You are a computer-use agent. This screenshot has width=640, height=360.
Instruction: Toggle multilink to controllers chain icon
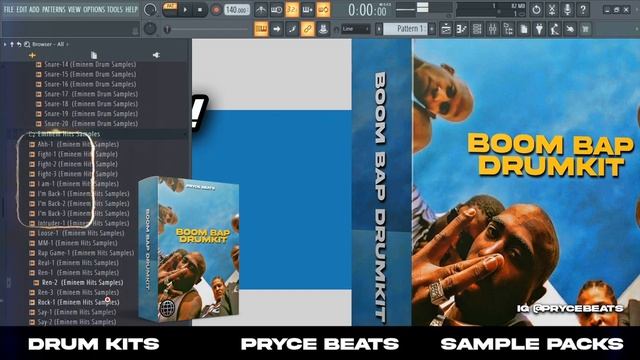pyautogui.click(x=307, y=29)
